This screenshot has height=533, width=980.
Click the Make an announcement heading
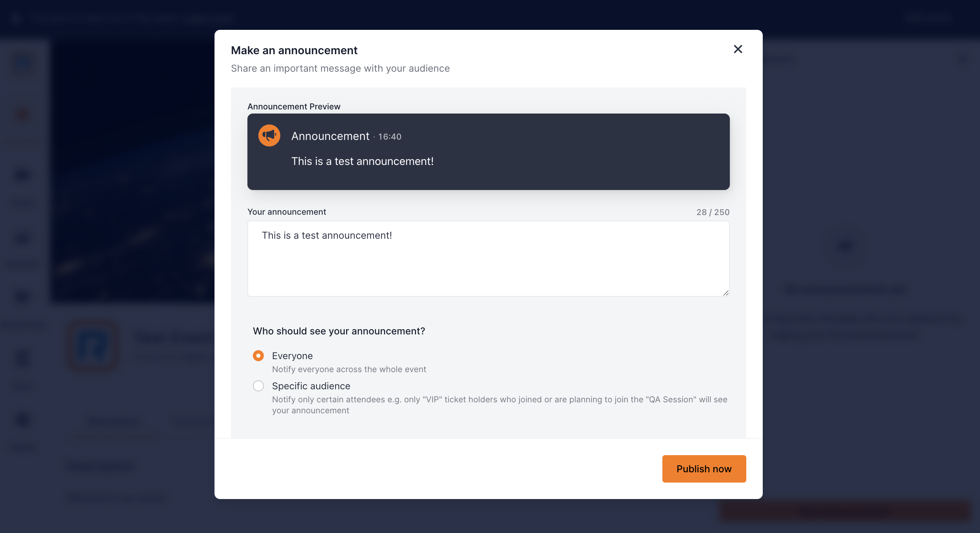coord(294,50)
